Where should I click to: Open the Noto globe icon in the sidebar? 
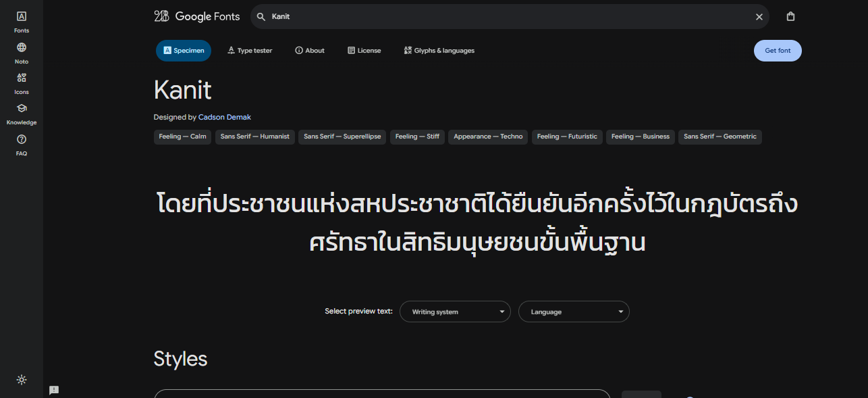(x=22, y=47)
